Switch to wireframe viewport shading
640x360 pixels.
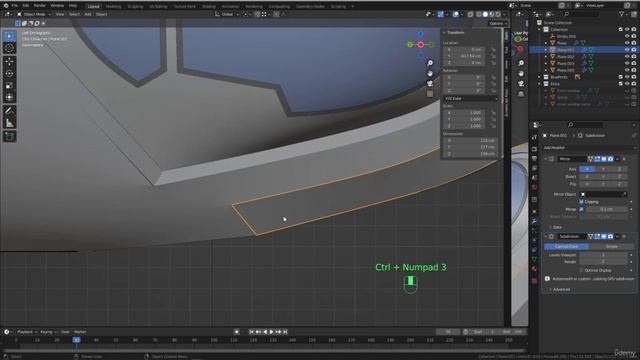pos(479,14)
